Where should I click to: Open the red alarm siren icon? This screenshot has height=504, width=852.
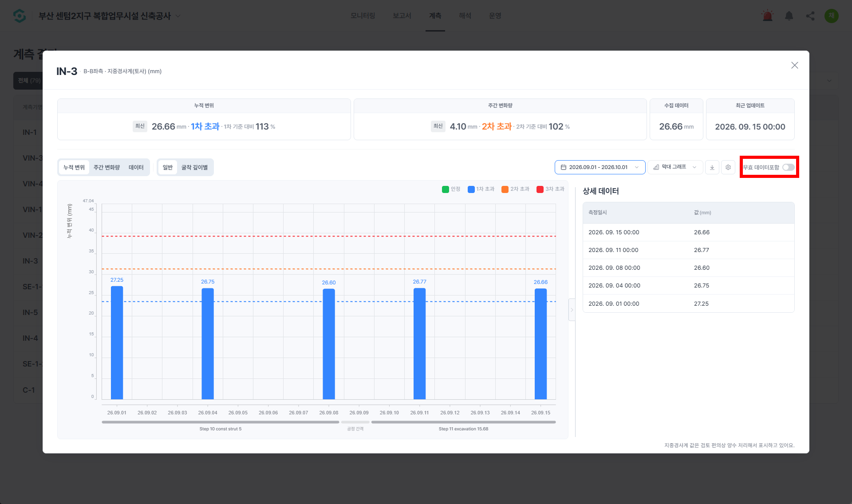click(x=767, y=16)
